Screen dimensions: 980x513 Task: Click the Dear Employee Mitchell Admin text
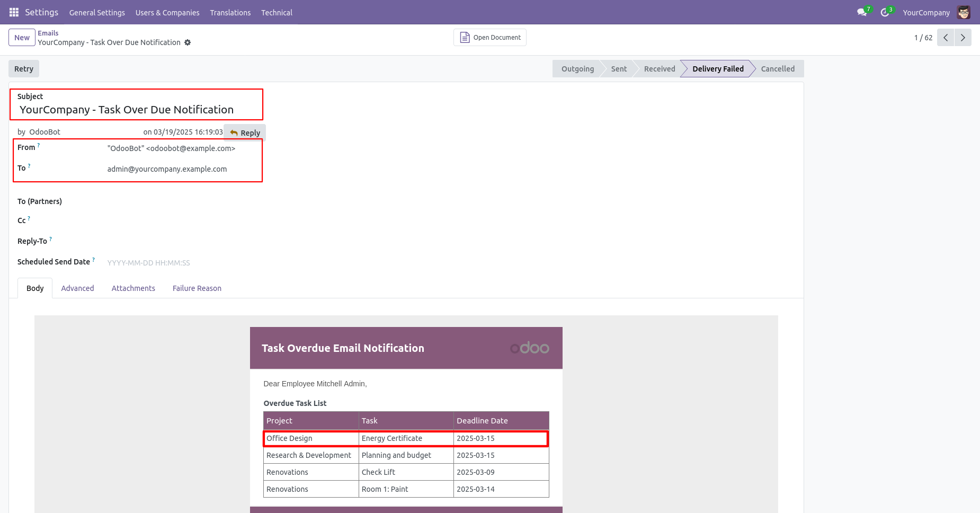point(315,384)
